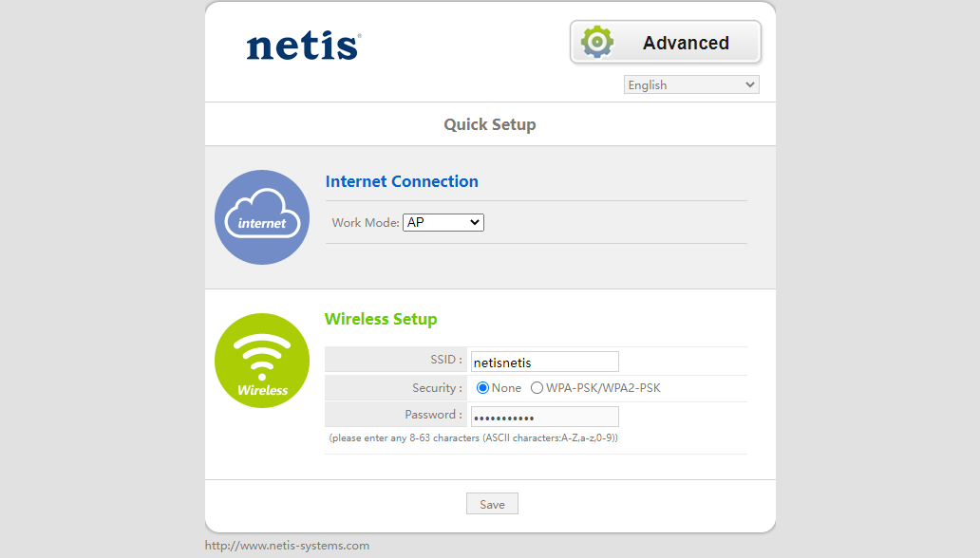Open the English language dropdown

click(691, 85)
